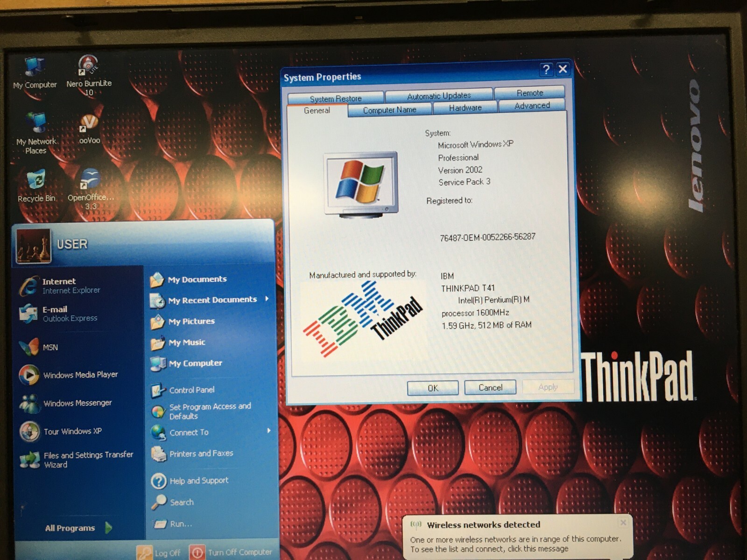Viewport: 747px width, 560px height.
Task: Click the USER account chess picture
Action: pyautogui.click(x=33, y=246)
